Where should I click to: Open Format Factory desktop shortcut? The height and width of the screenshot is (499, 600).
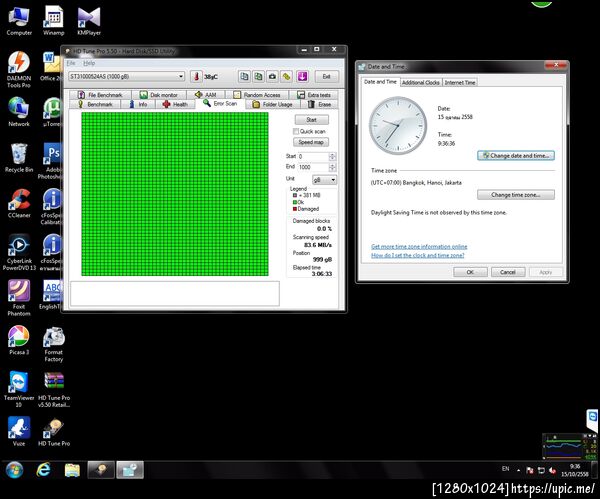click(54, 344)
